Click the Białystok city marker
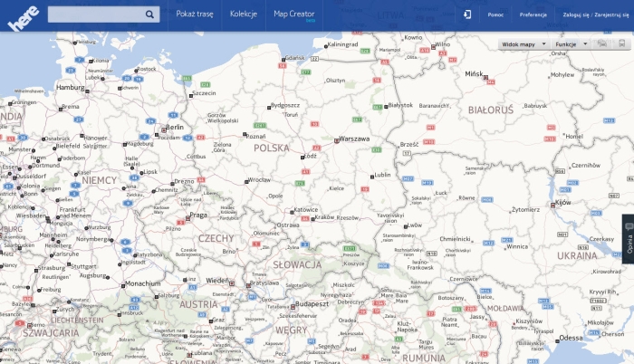 [386, 107]
